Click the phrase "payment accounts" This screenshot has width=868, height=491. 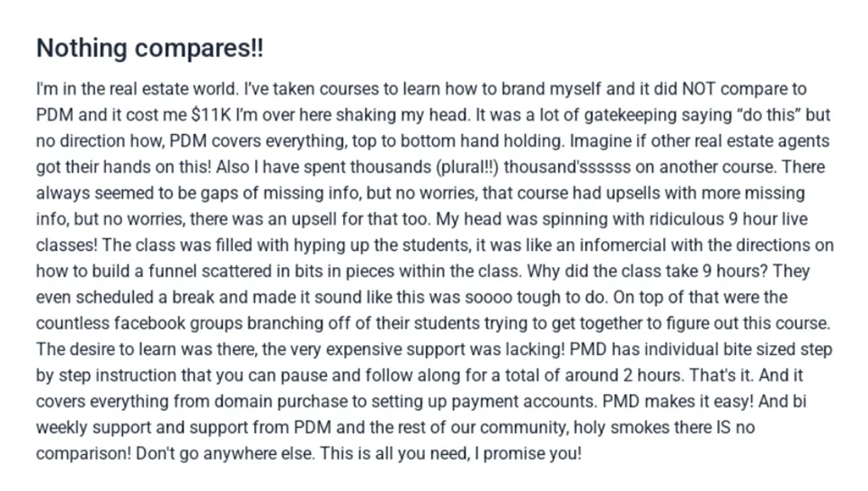(533, 402)
